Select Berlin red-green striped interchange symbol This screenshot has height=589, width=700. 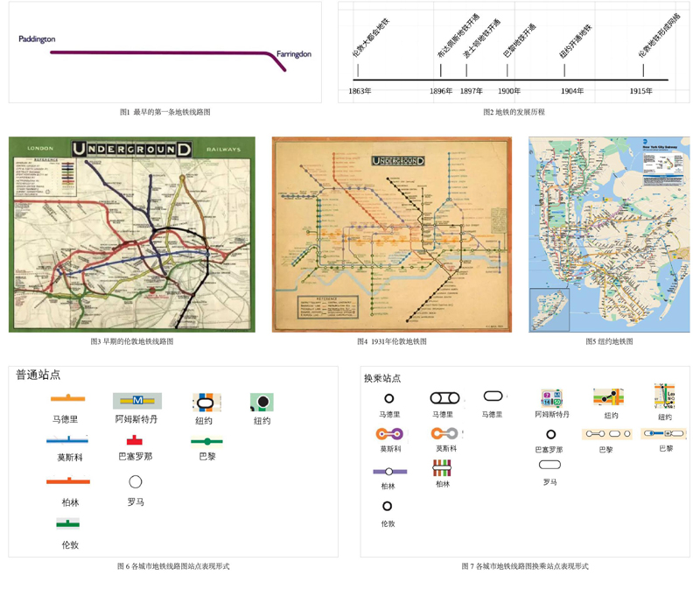click(x=442, y=468)
